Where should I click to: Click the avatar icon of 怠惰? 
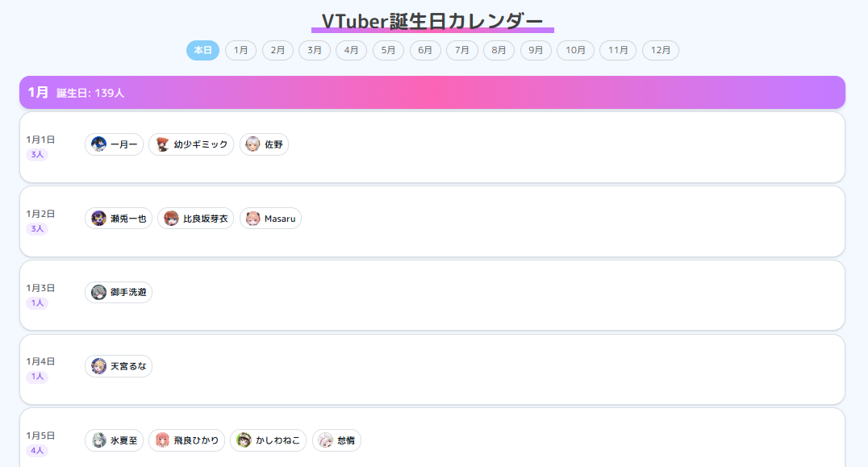326,440
